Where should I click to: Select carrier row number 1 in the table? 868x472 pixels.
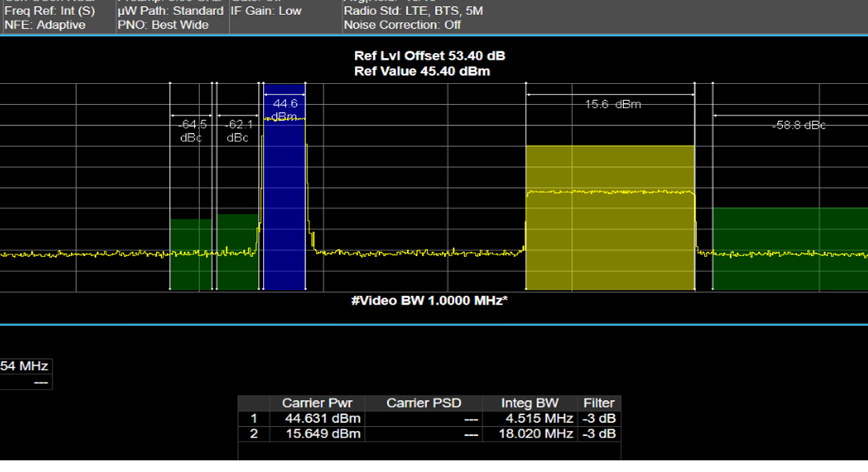[x=254, y=419]
